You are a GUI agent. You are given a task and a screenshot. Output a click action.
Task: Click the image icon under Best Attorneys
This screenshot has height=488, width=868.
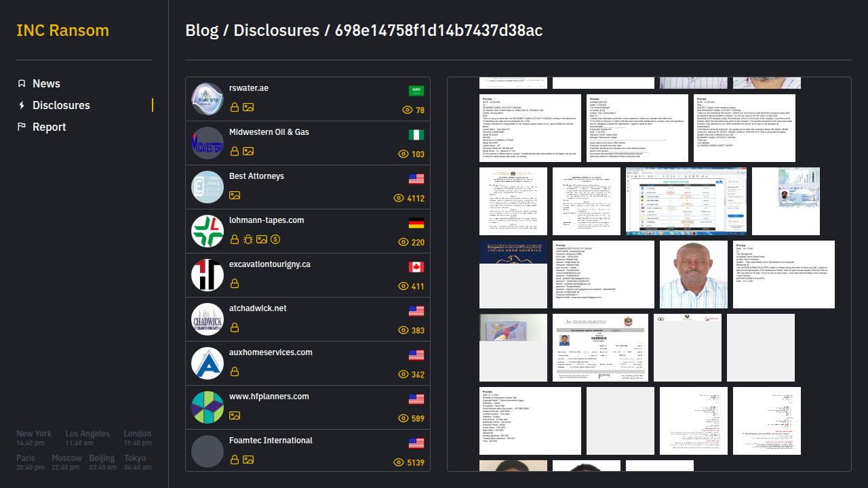[x=235, y=195]
